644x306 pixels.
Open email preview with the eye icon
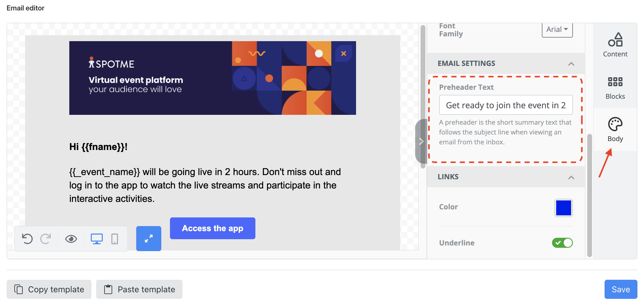pyautogui.click(x=71, y=239)
